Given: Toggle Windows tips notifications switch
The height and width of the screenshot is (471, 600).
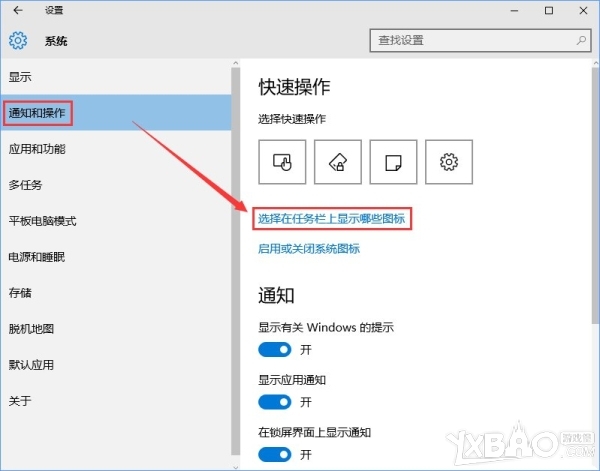Looking at the screenshot, I should (275, 349).
